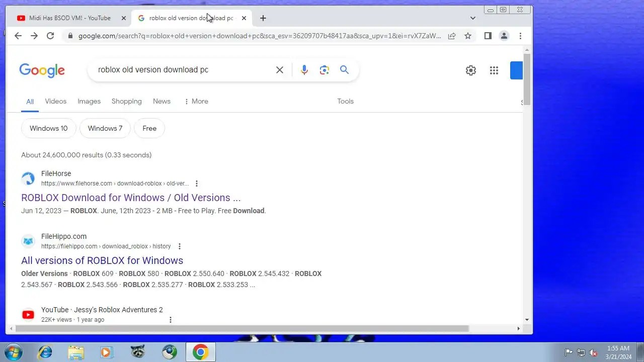Open search Tools options
The height and width of the screenshot is (362, 644).
(x=346, y=101)
